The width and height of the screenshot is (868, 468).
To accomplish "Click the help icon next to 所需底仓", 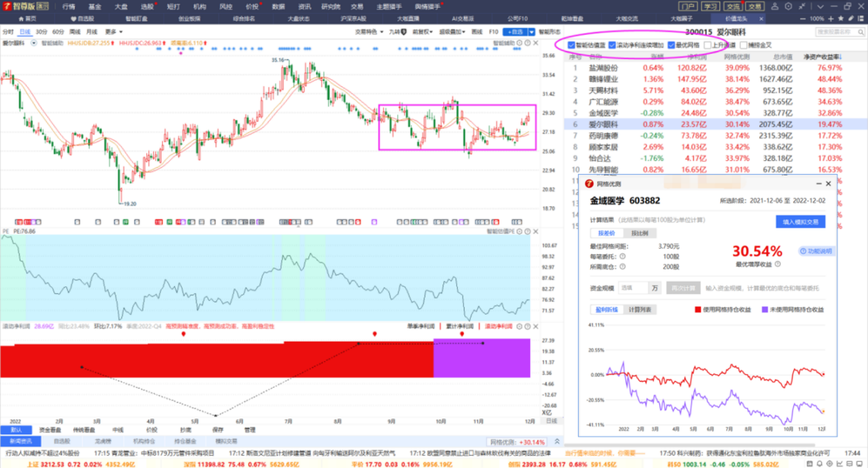I will [623, 267].
